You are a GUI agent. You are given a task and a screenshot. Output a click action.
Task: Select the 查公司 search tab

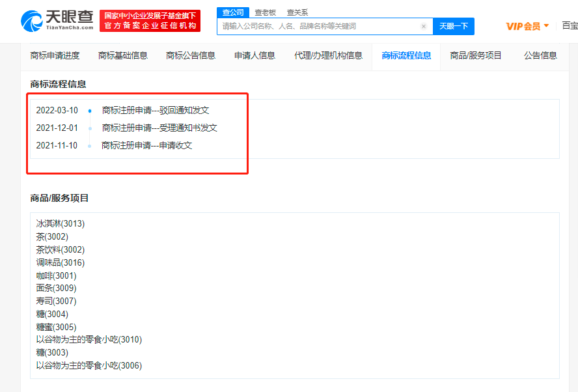(x=233, y=12)
